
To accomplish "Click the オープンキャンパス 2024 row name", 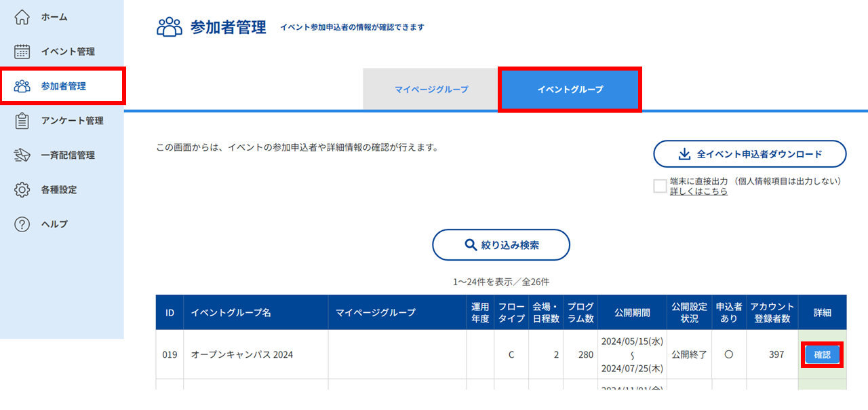I will [242, 354].
